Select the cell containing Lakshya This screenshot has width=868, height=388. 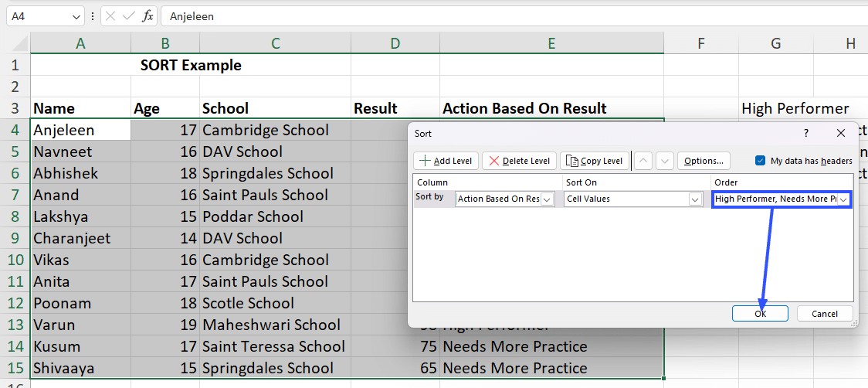point(80,216)
